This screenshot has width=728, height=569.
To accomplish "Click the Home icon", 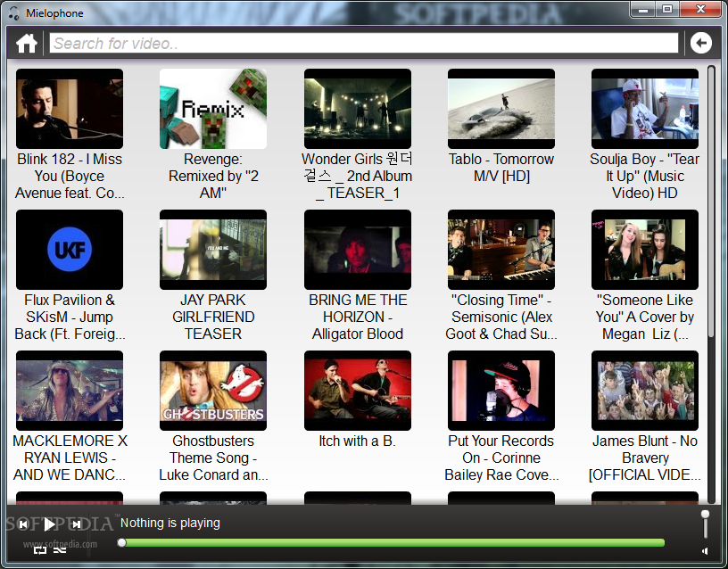I will pyautogui.click(x=27, y=44).
